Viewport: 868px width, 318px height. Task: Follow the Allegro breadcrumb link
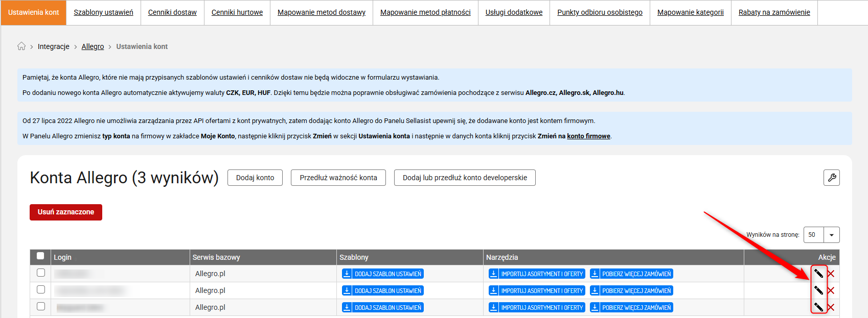(93, 46)
